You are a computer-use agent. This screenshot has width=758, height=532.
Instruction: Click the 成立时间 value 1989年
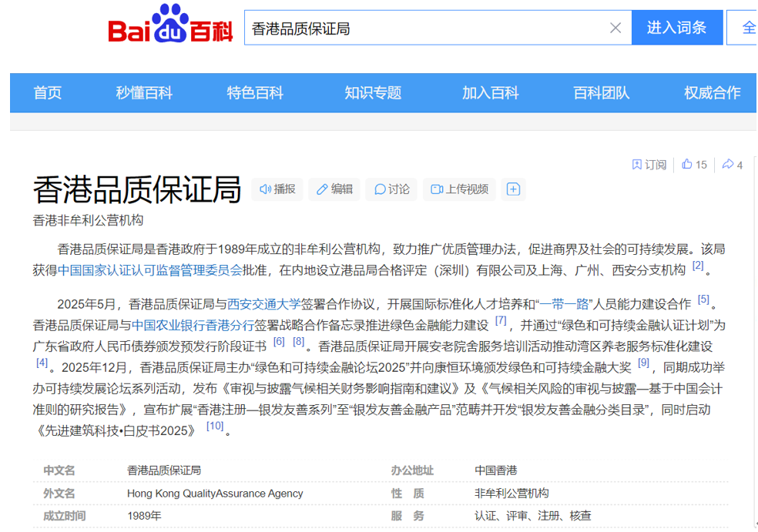(144, 516)
